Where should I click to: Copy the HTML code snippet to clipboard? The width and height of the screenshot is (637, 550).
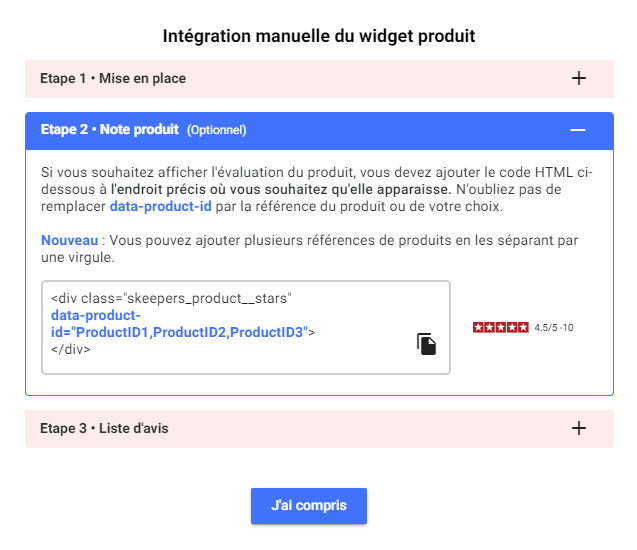coord(427,344)
